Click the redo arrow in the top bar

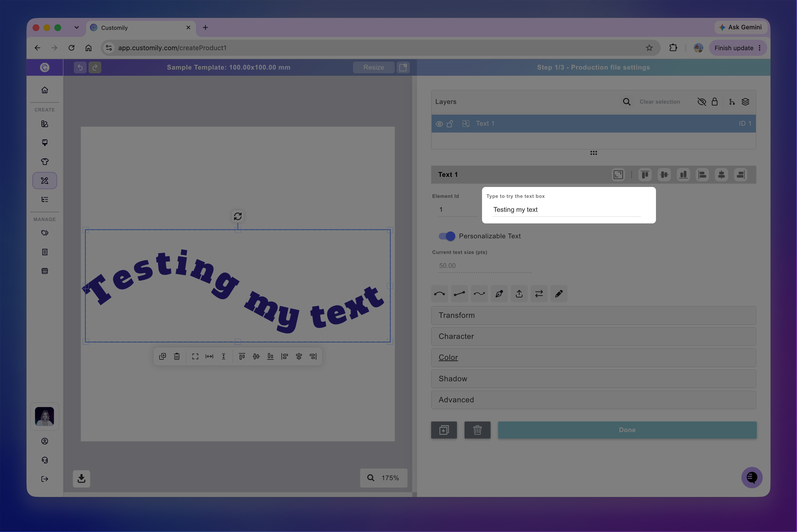[95, 67]
